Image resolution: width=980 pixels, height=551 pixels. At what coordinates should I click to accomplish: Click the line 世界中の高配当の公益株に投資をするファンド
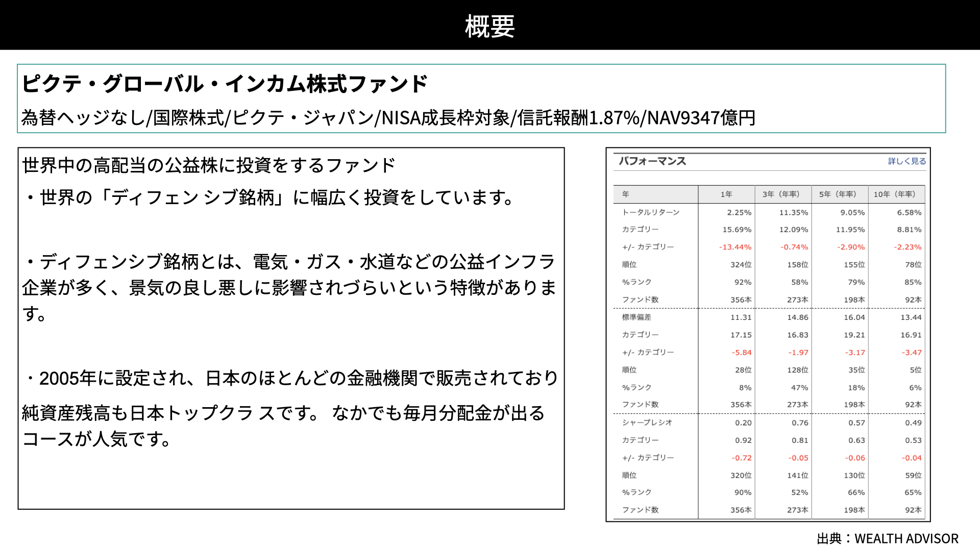point(209,165)
